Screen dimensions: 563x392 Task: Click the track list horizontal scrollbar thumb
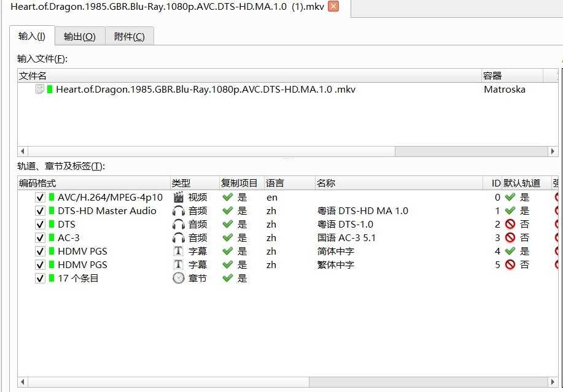click(x=168, y=382)
